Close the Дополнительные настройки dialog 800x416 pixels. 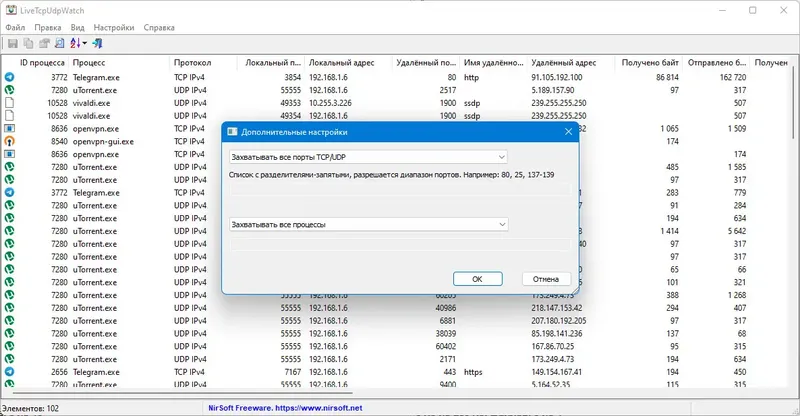click(x=568, y=132)
